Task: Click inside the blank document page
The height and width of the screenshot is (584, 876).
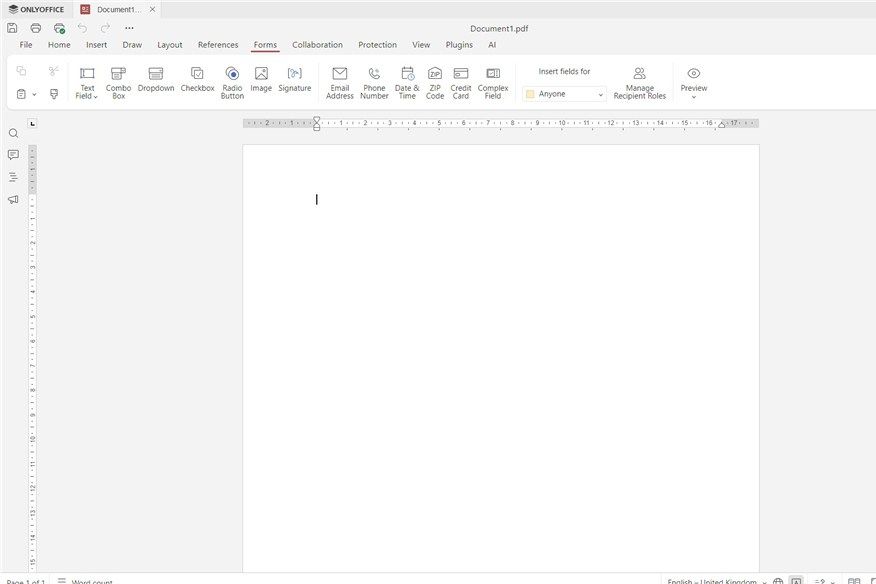Action: pos(501,358)
